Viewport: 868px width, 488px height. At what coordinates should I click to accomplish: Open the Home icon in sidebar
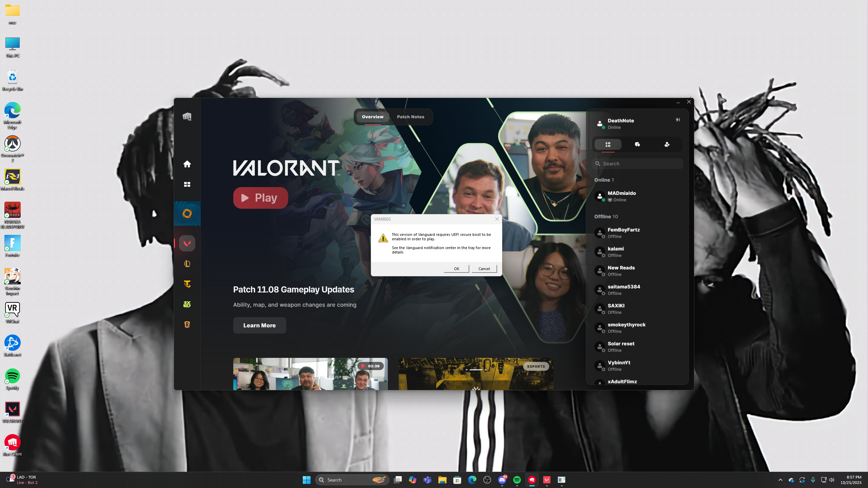click(x=187, y=164)
